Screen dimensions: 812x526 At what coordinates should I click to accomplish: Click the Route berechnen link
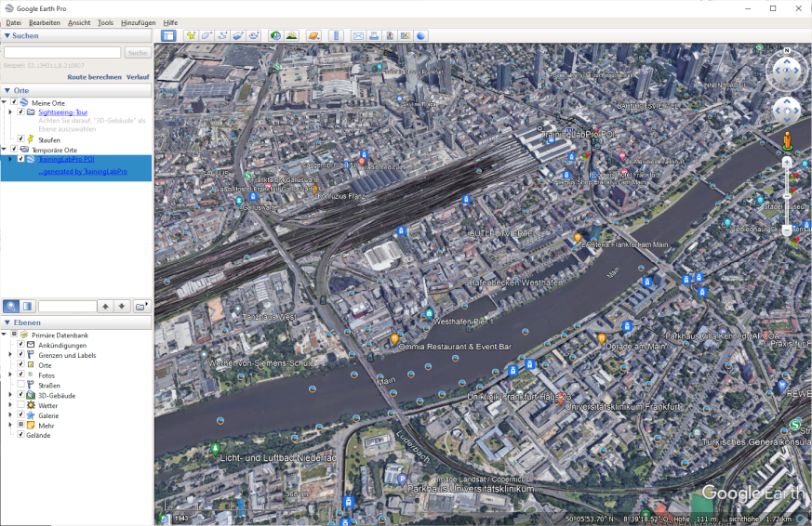[x=94, y=77]
